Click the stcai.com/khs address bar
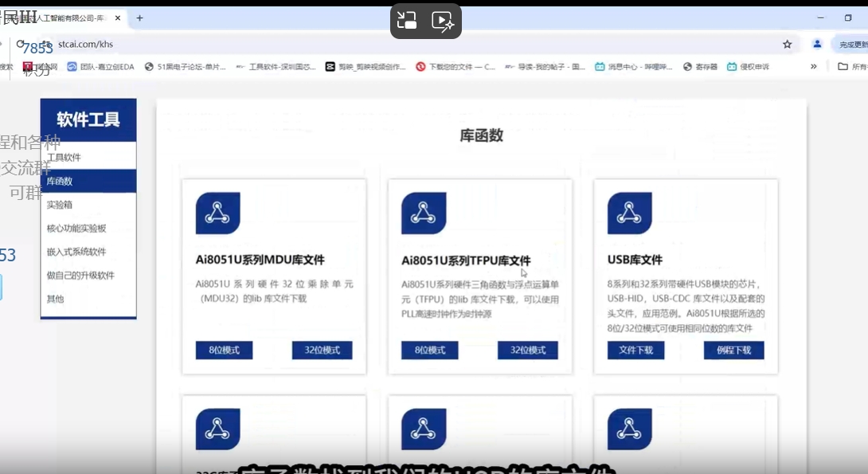Screen dimensions: 868x474 pyautogui.click(x=409, y=45)
